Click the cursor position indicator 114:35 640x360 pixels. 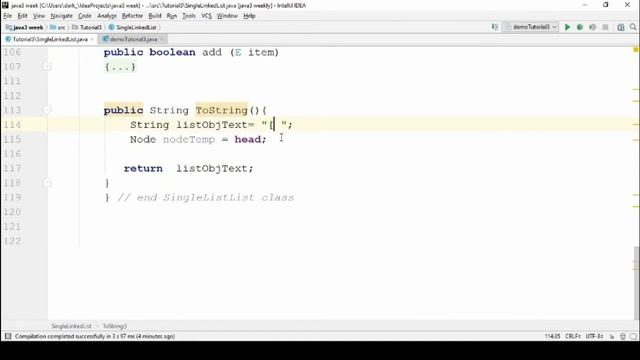tap(552, 336)
